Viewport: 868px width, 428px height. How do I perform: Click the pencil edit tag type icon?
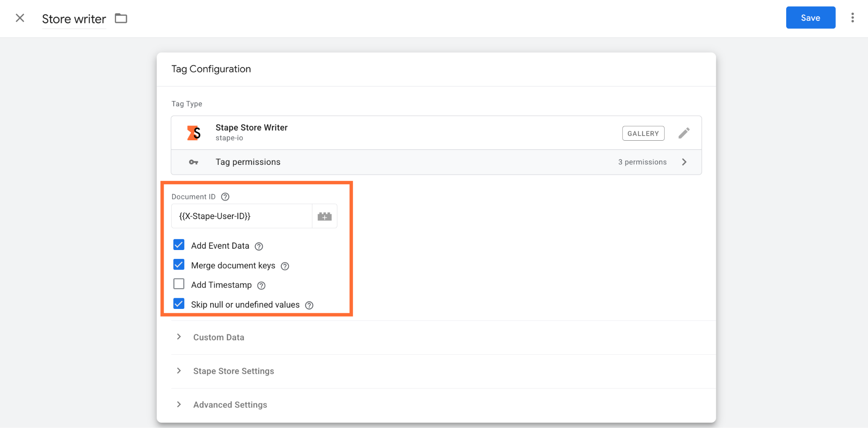pyautogui.click(x=684, y=133)
